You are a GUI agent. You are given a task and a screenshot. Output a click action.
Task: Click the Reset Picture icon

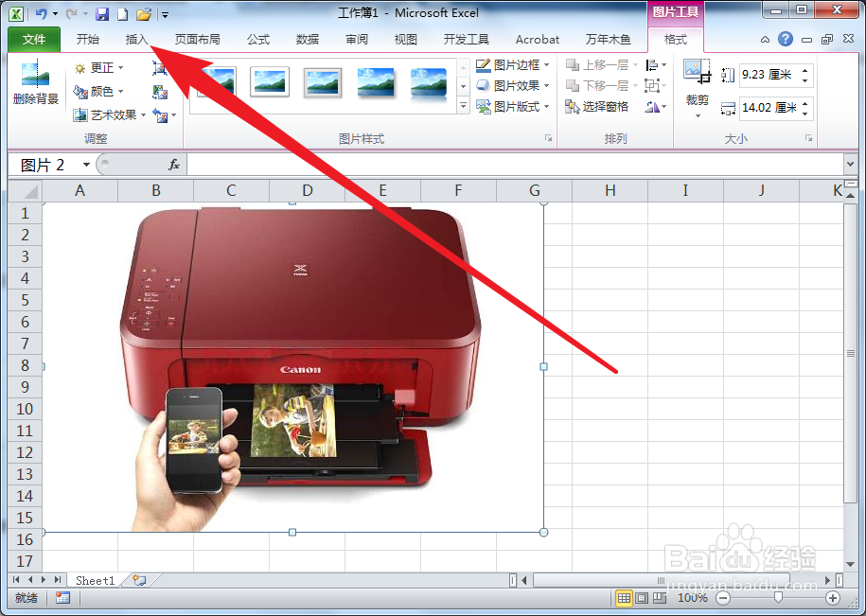[159, 115]
